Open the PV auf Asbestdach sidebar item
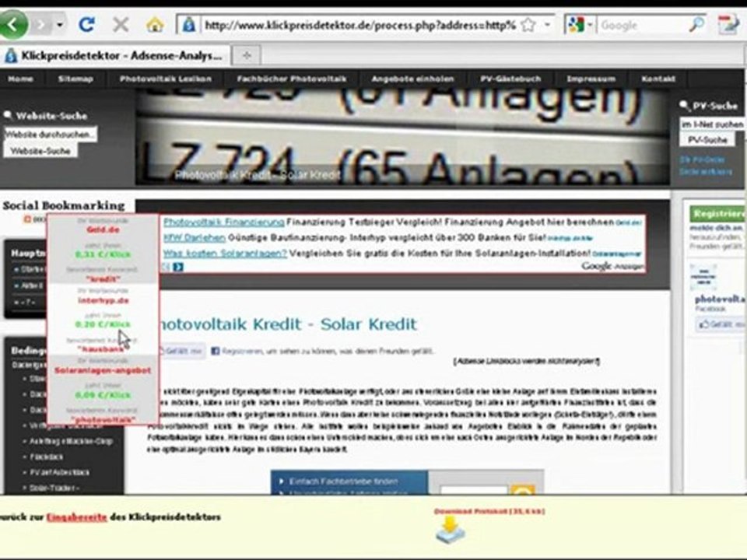The height and width of the screenshot is (560, 747). pyautogui.click(x=60, y=472)
